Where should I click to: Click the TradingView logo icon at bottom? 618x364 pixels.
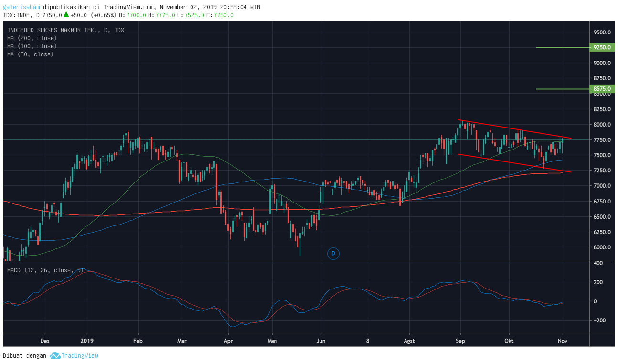tap(54, 355)
